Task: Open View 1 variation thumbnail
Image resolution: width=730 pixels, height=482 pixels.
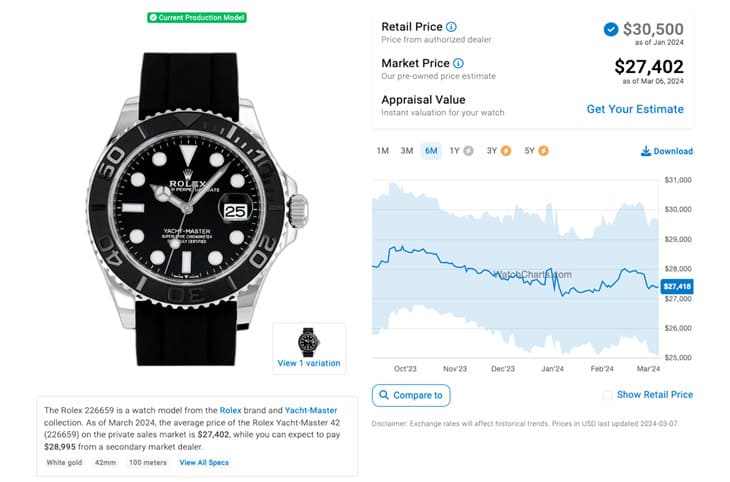Action: pyautogui.click(x=309, y=348)
